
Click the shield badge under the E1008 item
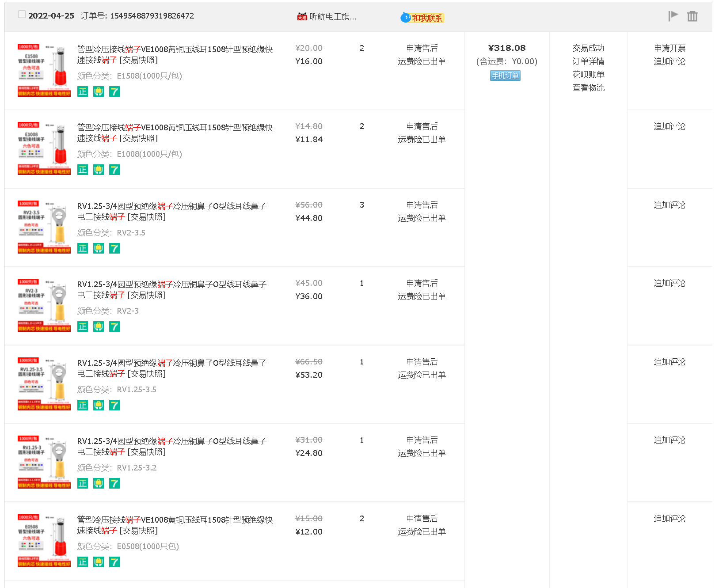pos(99,170)
